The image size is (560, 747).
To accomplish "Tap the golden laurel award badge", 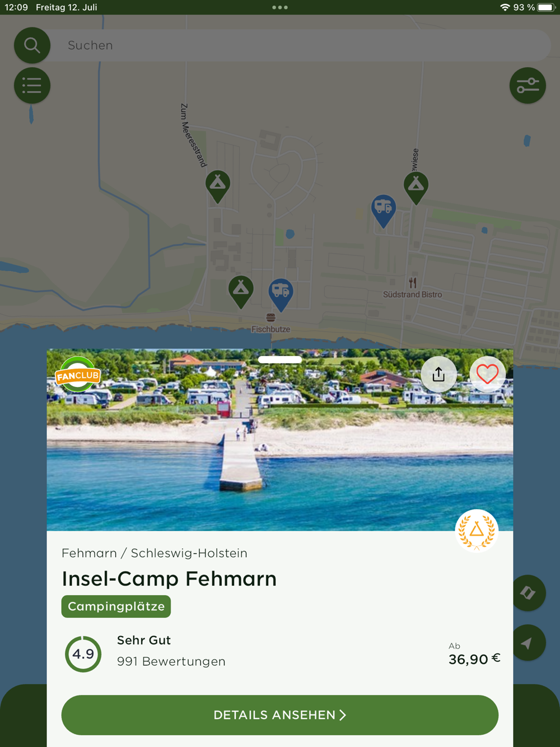I will click(477, 530).
